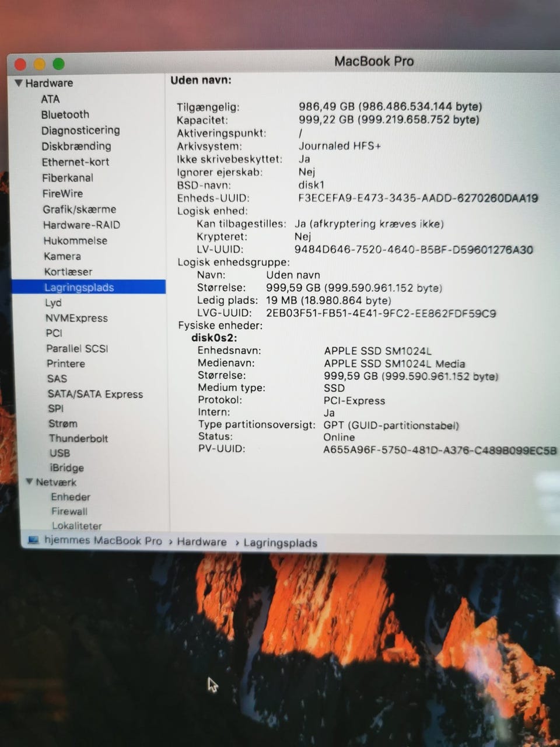Click hjemmes MacBook Pro in path bar
The width and height of the screenshot is (560, 747).
103,541
